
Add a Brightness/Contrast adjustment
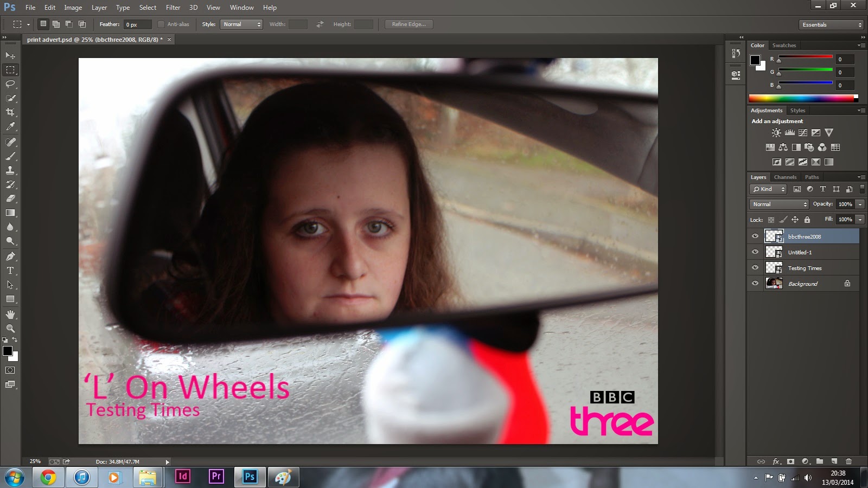coord(777,133)
